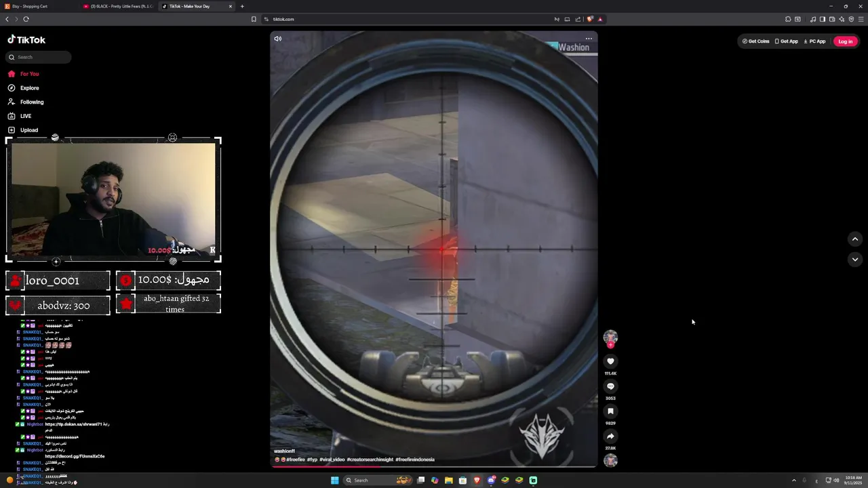Share the video using the arrow icon
This screenshot has height=488, width=868.
610,436
